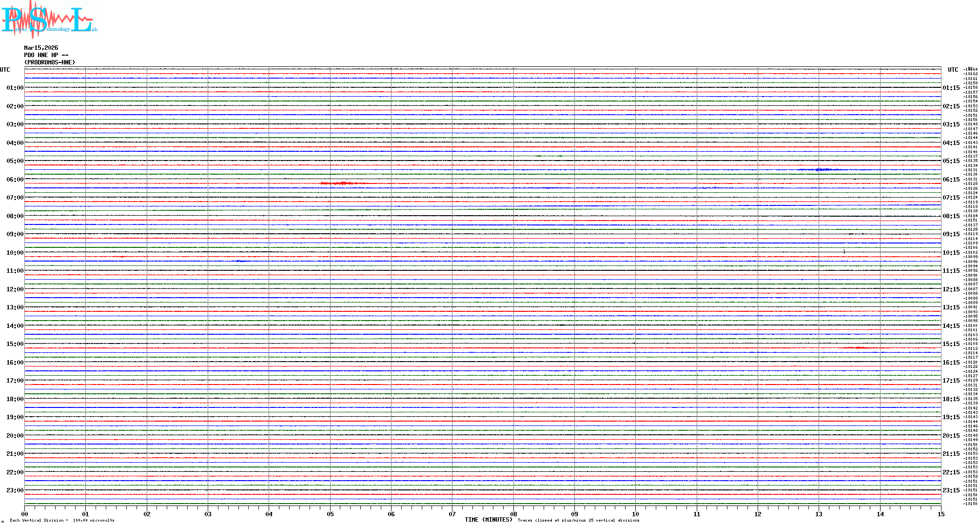Click the TIME (MINUTES) axis title

click(488, 520)
